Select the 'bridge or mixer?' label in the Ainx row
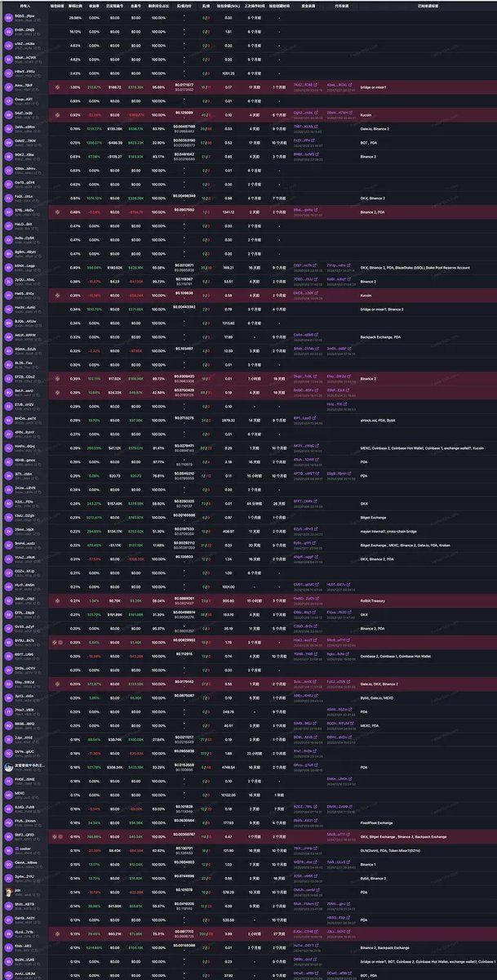This screenshot has height=980, width=497. tap(374, 86)
